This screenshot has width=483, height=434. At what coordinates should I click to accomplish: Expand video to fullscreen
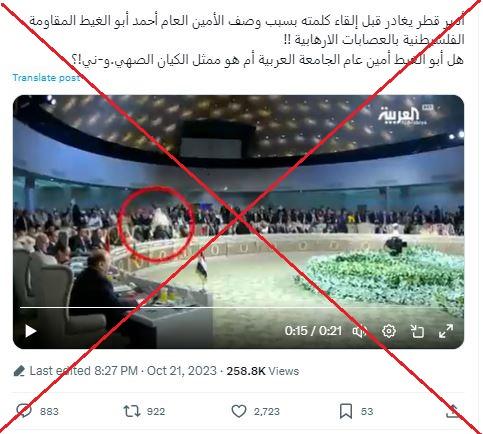pyautogui.click(x=446, y=331)
